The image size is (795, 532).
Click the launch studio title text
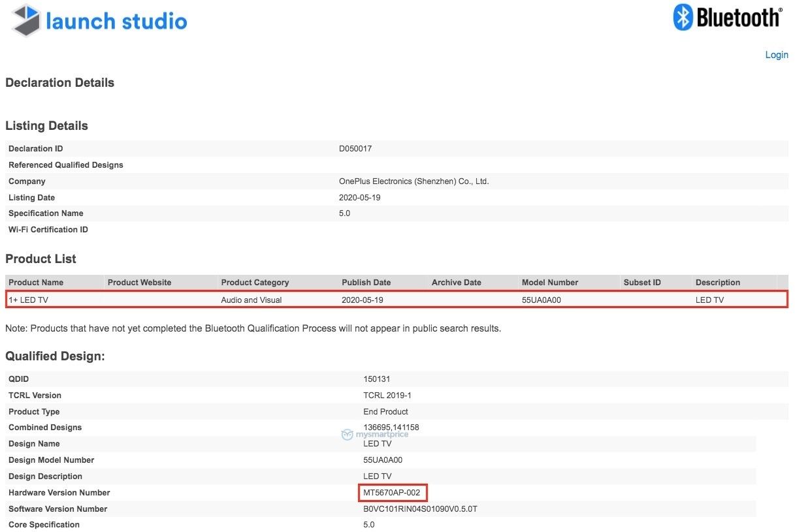(x=116, y=22)
